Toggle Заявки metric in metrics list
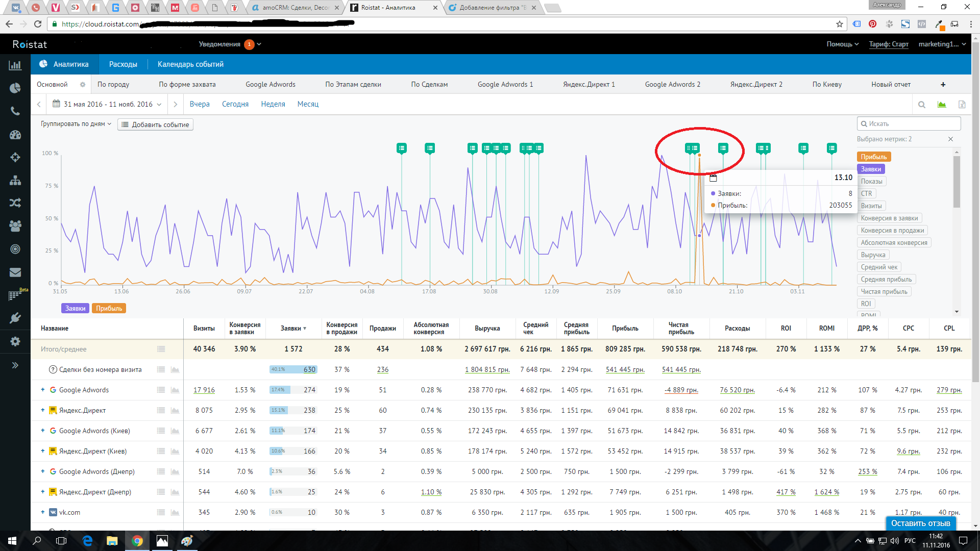980x551 pixels. (871, 169)
